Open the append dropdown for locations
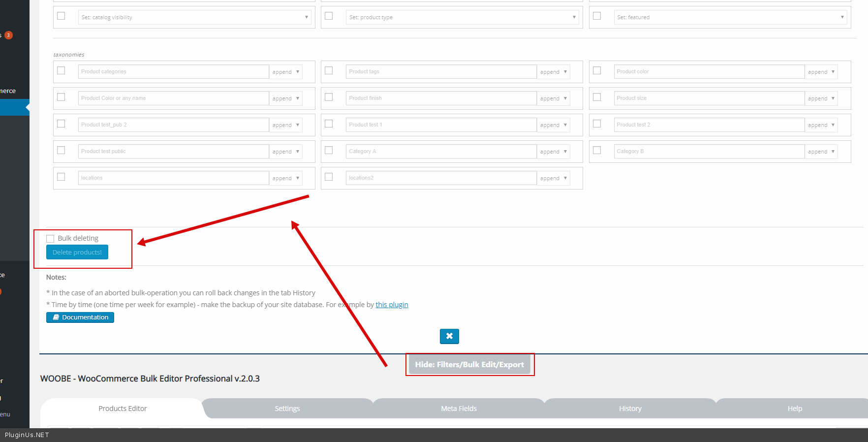The width and height of the screenshot is (868, 442). pyautogui.click(x=285, y=178)
